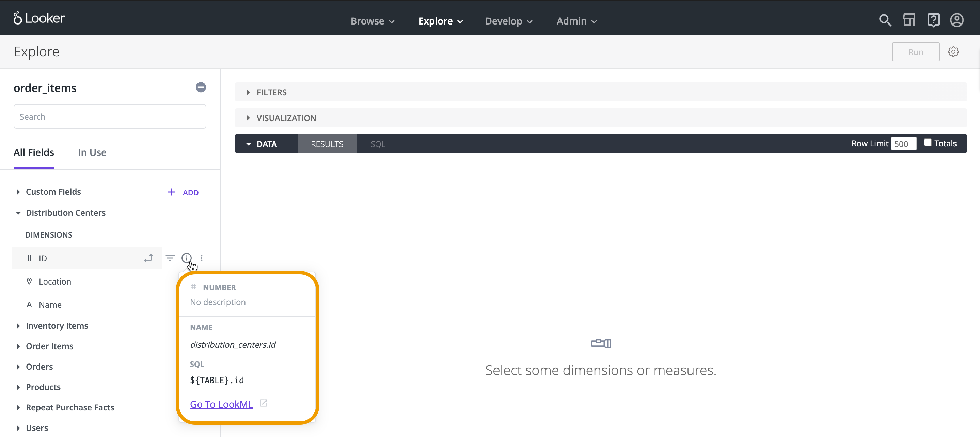Collapse all fields with minus circle icon
This screenshot has height=437, width=980.
201,87
